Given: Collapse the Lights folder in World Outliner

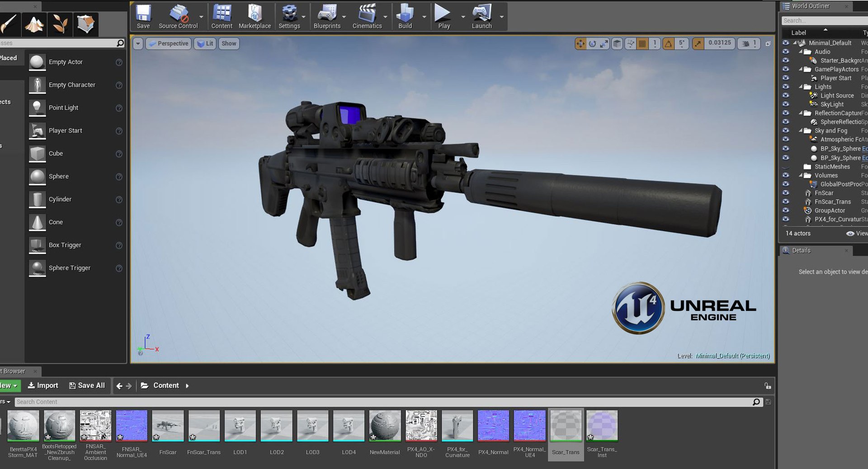Looking at the screenshot, I should point(801,87).
